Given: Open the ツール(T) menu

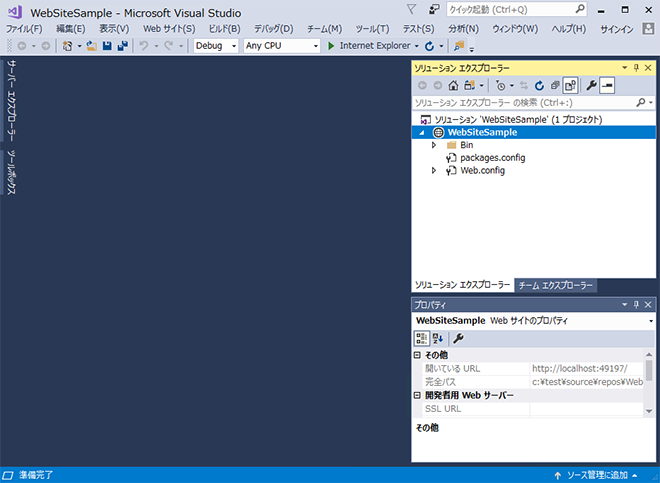Looking at the screenshot, I should pyautogui.click(x=372, y=29).
